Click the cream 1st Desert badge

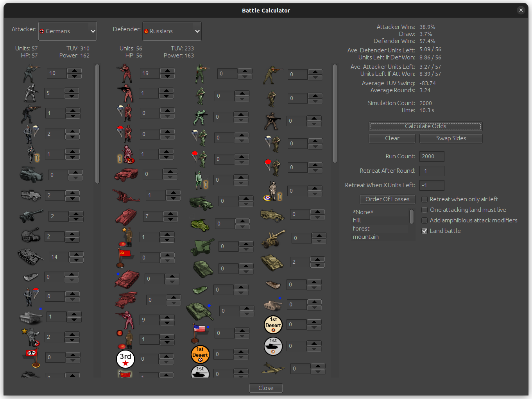(x=273, y=325)
